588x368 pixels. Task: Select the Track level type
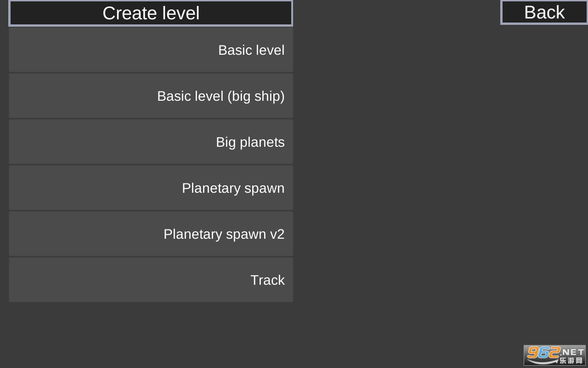click(151, 280)
